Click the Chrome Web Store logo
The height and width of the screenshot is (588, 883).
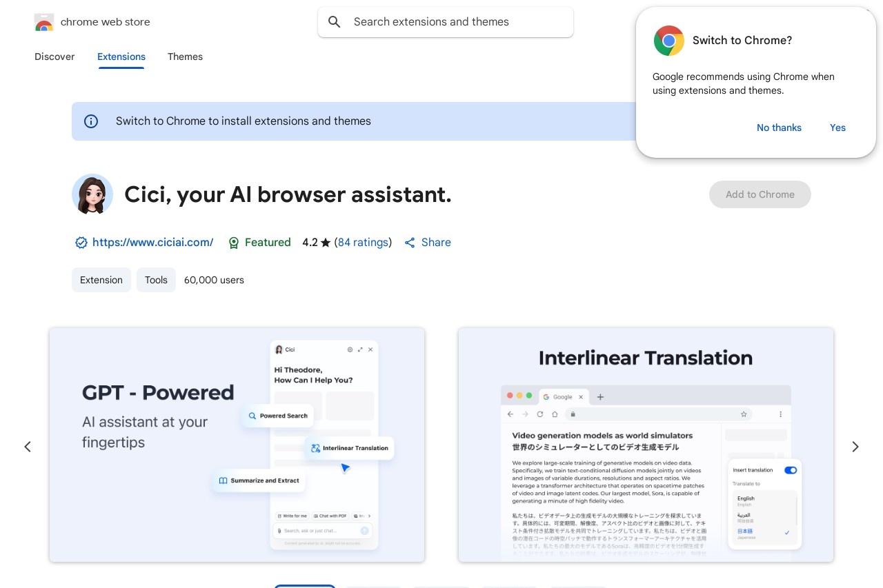pos(44,22)
